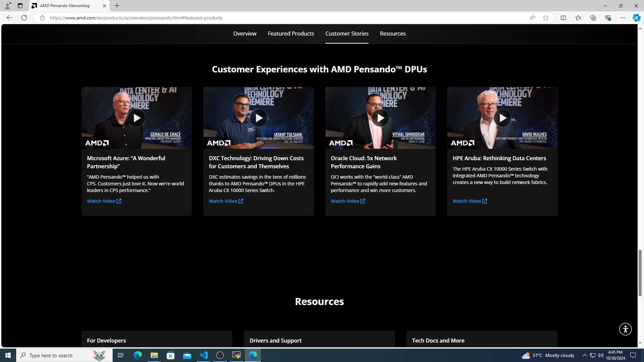Open Edge settings and more menu

pyautogui.click(x=622, y=18)
